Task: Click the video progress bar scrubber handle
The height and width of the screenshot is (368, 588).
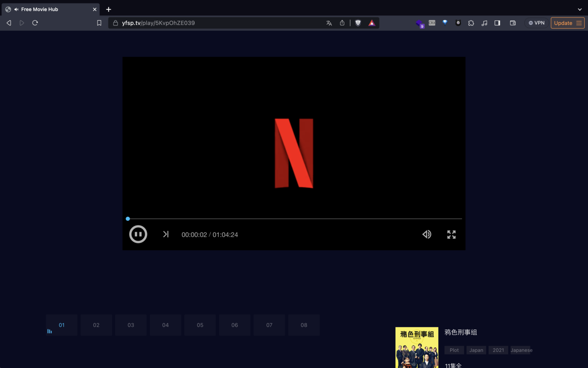Action: pyautogui.click(x=128, y=218)
